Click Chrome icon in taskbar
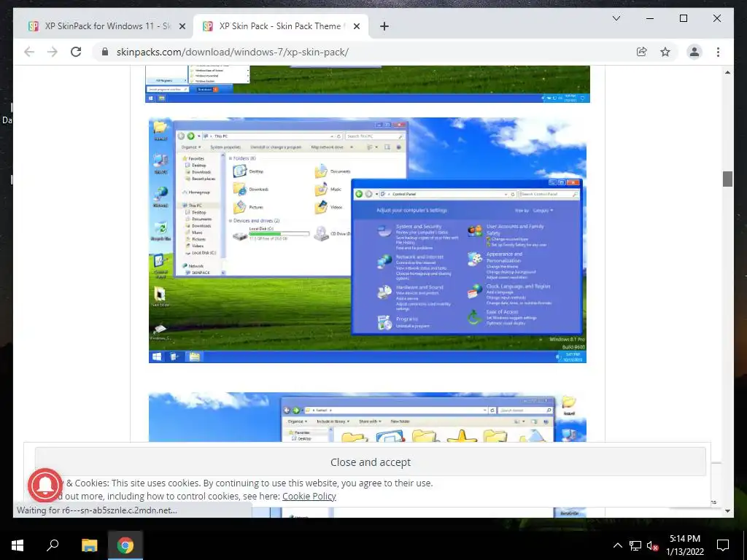747x560 pixels. pyautogui.click(x=125, y=545)
